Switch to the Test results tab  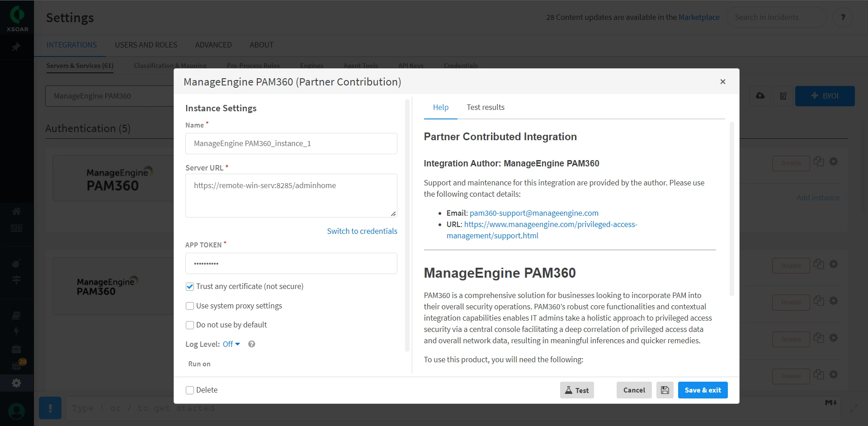tap(485, 107)
